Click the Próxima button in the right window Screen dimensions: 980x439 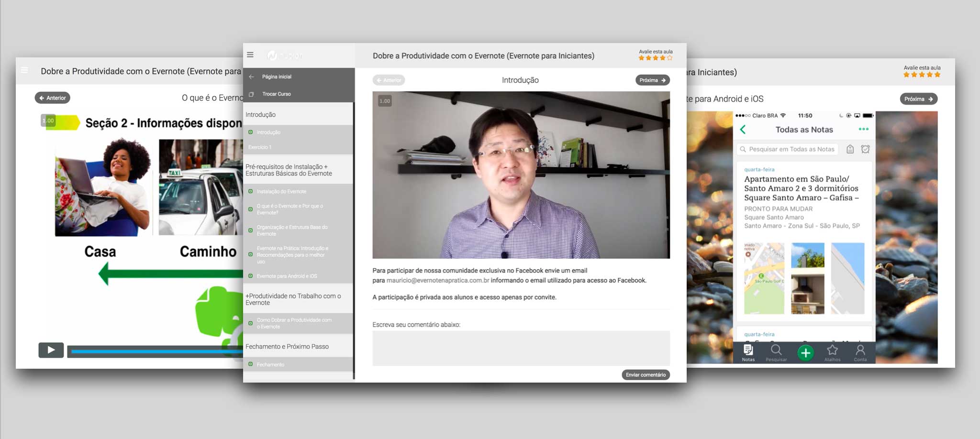(918, 99)
